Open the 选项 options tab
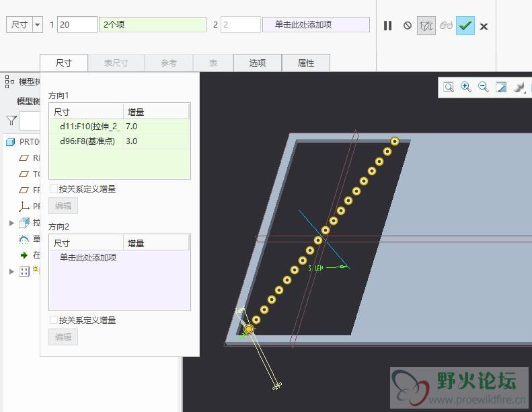Image resolution: width=532 pixels, height=412 pixels. (258, 63)
